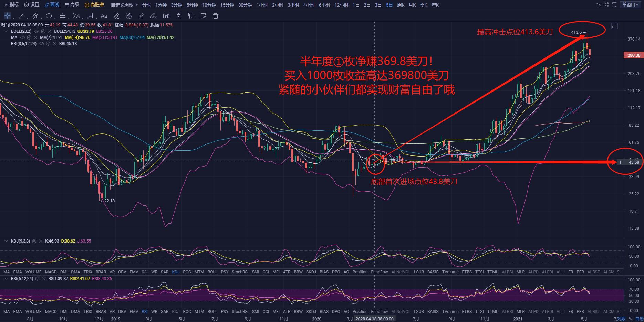
Task: Collapse the RSI(6,12,24) panel chevron
Action: (x=6, y=279)
